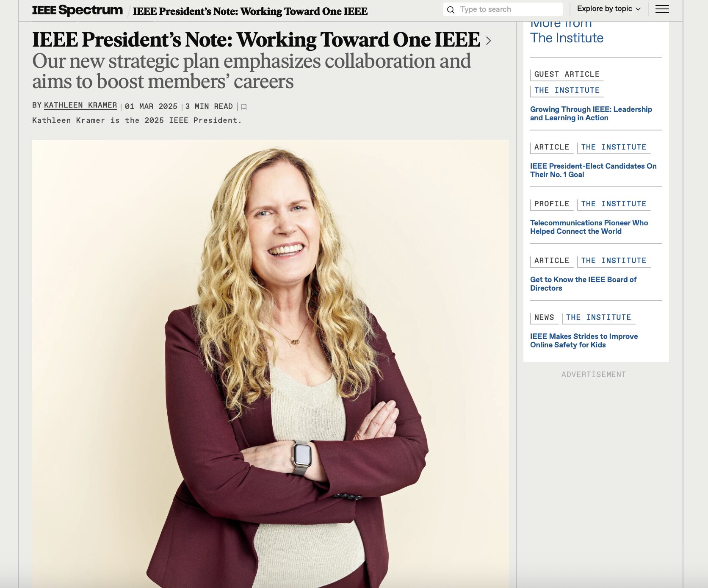Click the Kathleen Kramer portrait image

271,363
